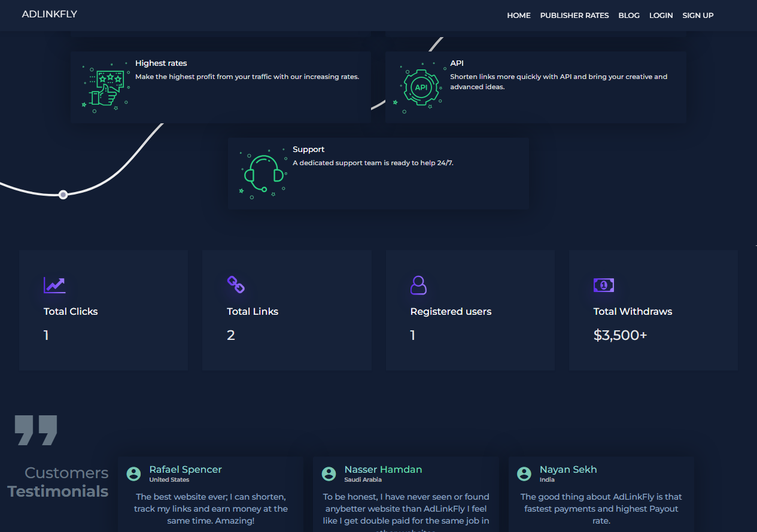Click the "Support" card heading
This screenshot has height=532, width=757.
[309, 150]
